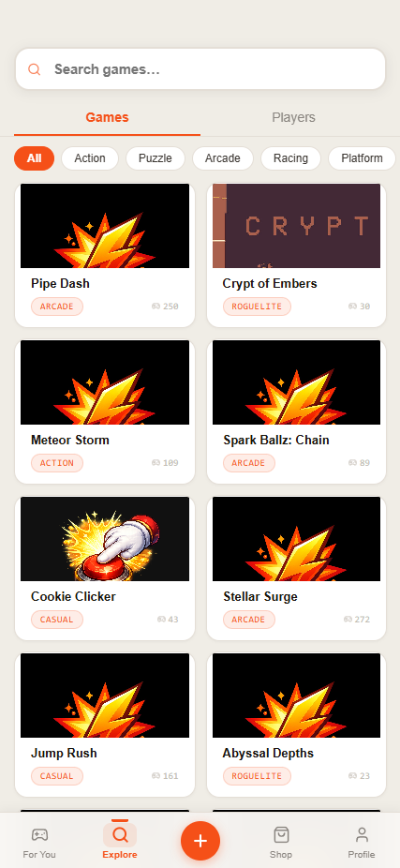Open the Crypt of Embers title
The height and width of the screenshot is (868, 400).
click(270, 283)
